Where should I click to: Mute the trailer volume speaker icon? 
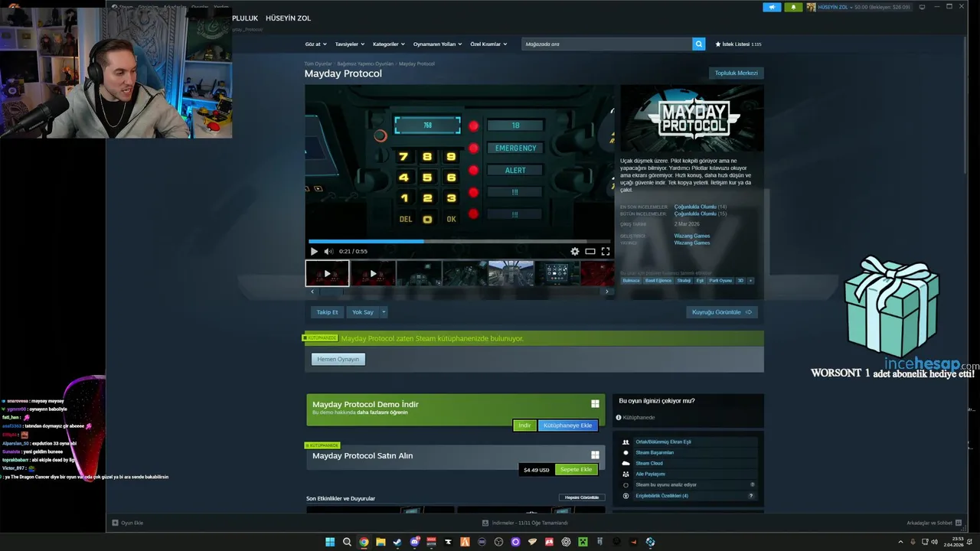pos(328,251)
